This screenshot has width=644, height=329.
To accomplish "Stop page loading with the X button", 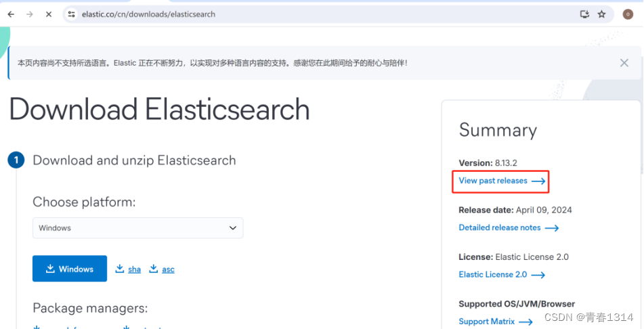I will 49,14.
